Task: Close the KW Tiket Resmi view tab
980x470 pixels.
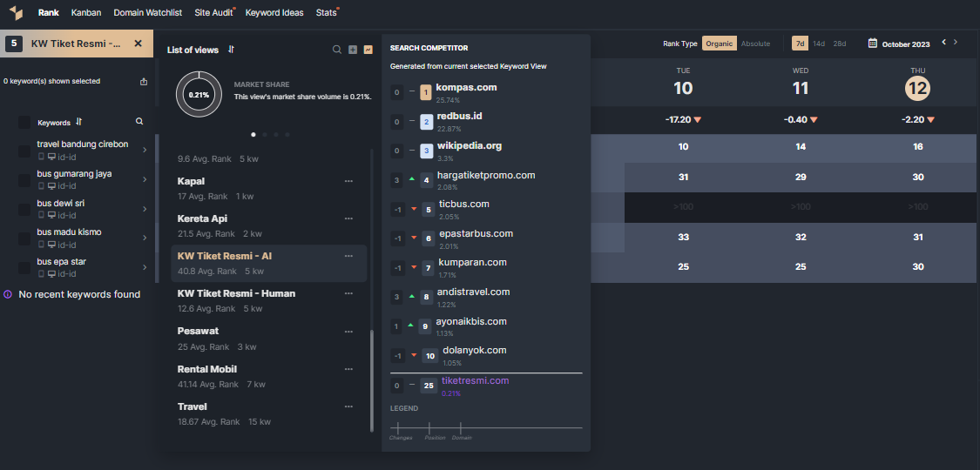Action: [139, 43]
